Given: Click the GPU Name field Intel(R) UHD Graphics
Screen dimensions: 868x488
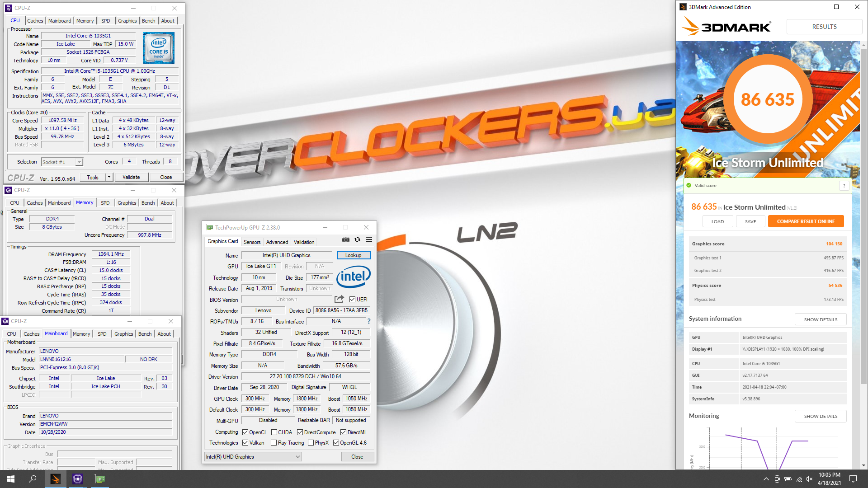Looking at the screenshot, I should pos(286,255).
